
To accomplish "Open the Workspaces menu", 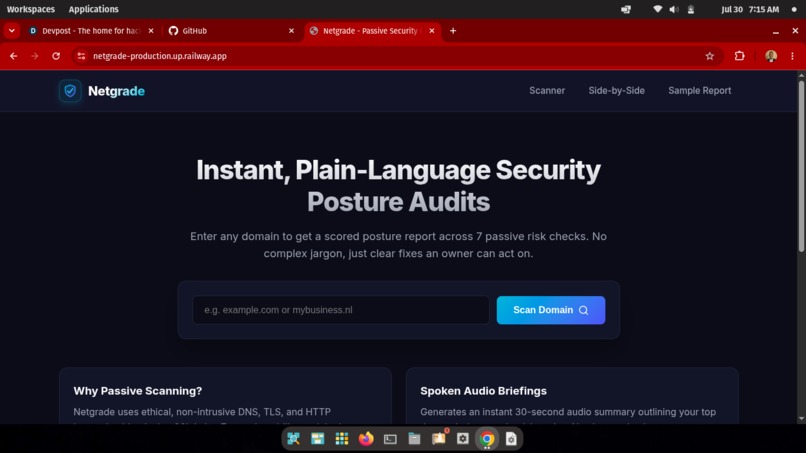I will pos(31,9).
